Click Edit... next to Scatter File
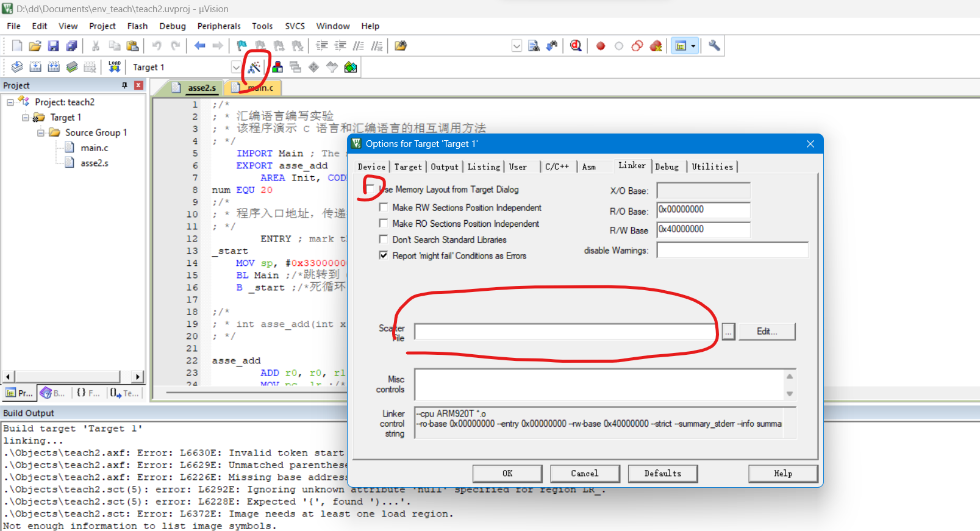The image size is (980, 531). click(x=767, y=332)
